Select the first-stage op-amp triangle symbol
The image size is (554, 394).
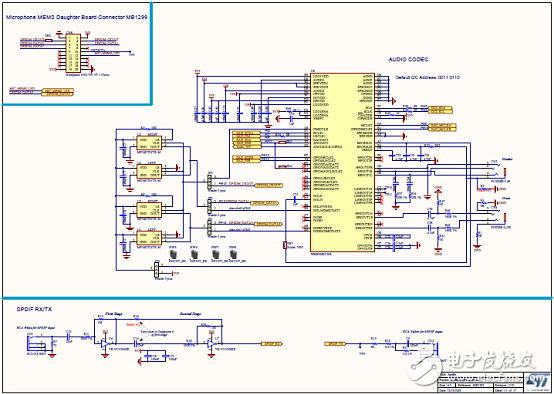point(105,343)
